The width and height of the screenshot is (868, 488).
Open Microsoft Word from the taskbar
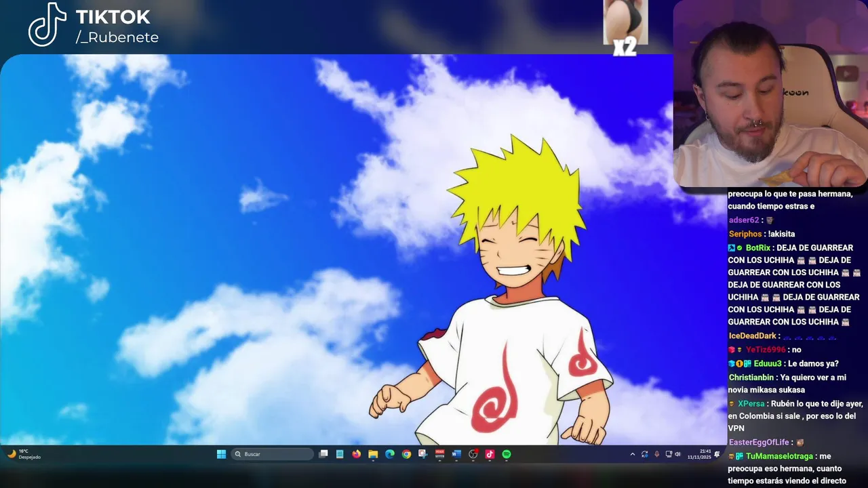pos(456,454)
